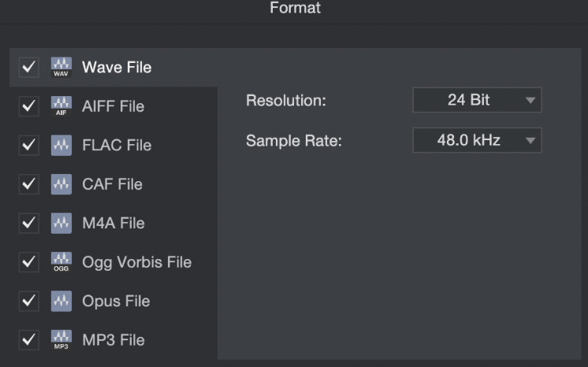Select the AIFF File label
Image resolution: width=588 pixels, height=367 pixels.
(114, 106)
